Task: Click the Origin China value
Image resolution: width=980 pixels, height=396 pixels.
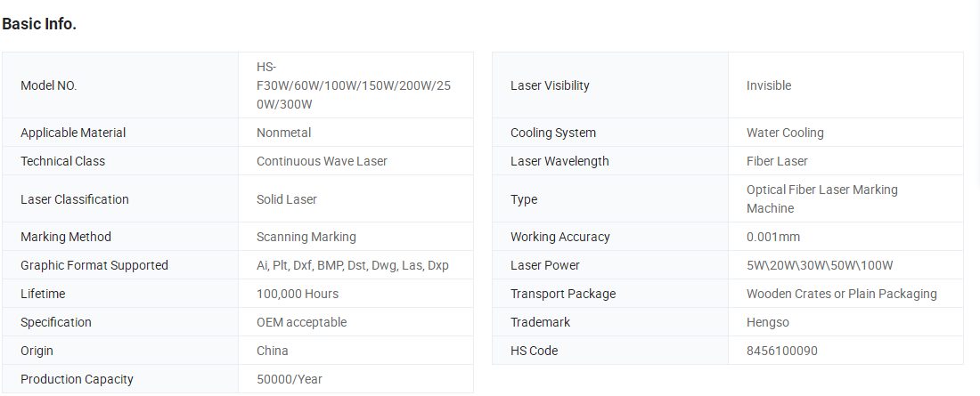Action: 273,351
